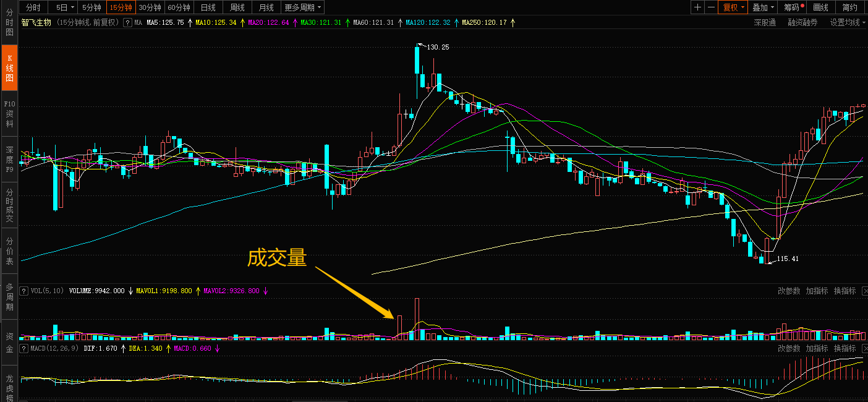Expand the 更多周期 dropdown
This screenshot has height=402, width=868.
coord(303,7)
